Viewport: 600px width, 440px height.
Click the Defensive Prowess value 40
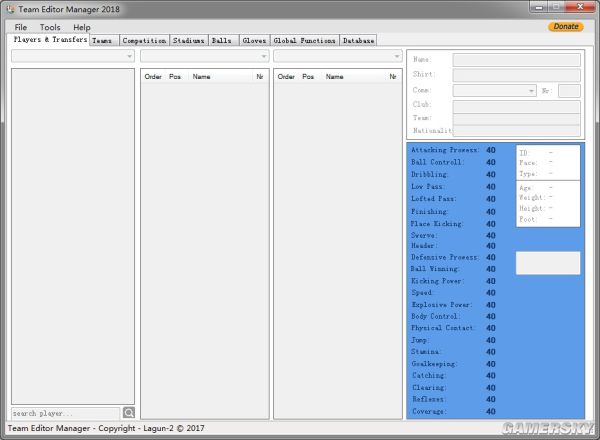pos(491,257)
